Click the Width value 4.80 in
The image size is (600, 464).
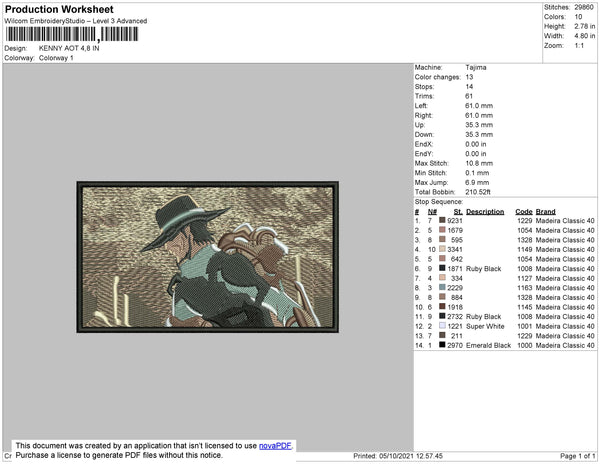click(x=585, y=36)
